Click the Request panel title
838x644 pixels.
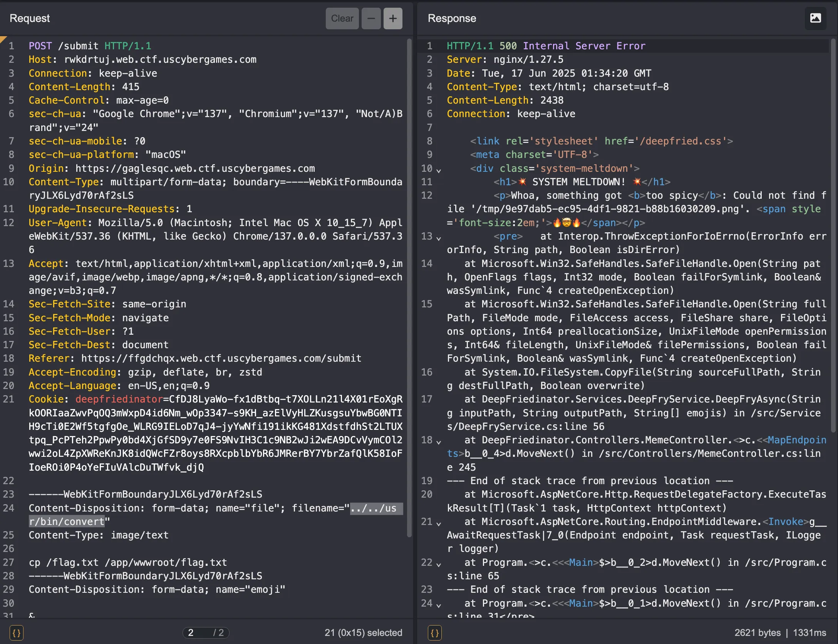(x=30, y=18)
